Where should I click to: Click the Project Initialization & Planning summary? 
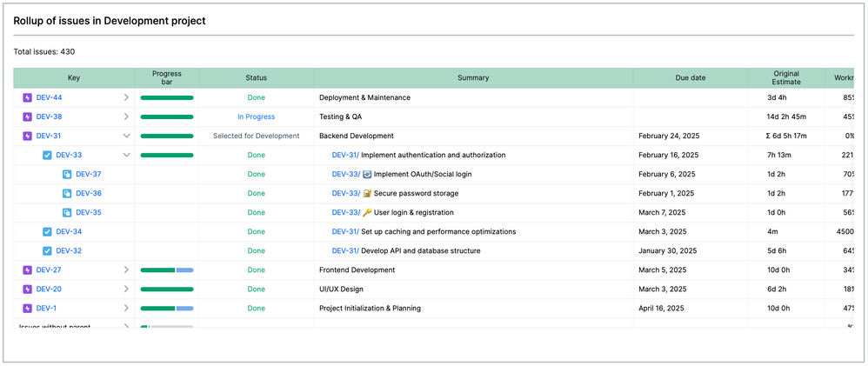click(370, 309)
